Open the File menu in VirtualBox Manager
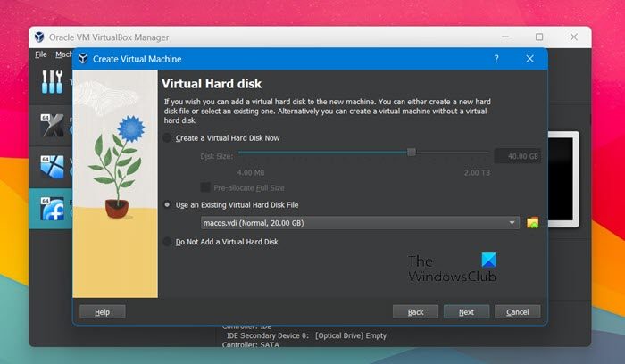Screen dimensions: 625x364 (41, 54)
